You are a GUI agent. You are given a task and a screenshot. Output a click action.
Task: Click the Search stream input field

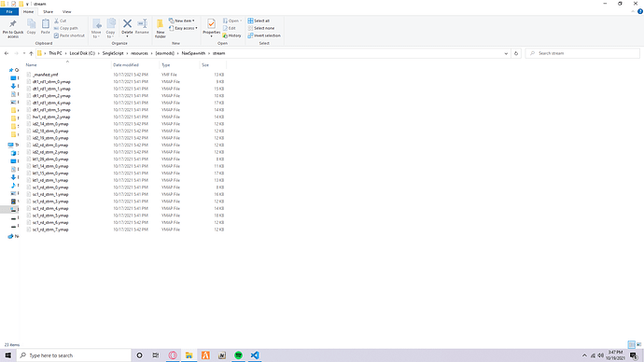point(582,53)
